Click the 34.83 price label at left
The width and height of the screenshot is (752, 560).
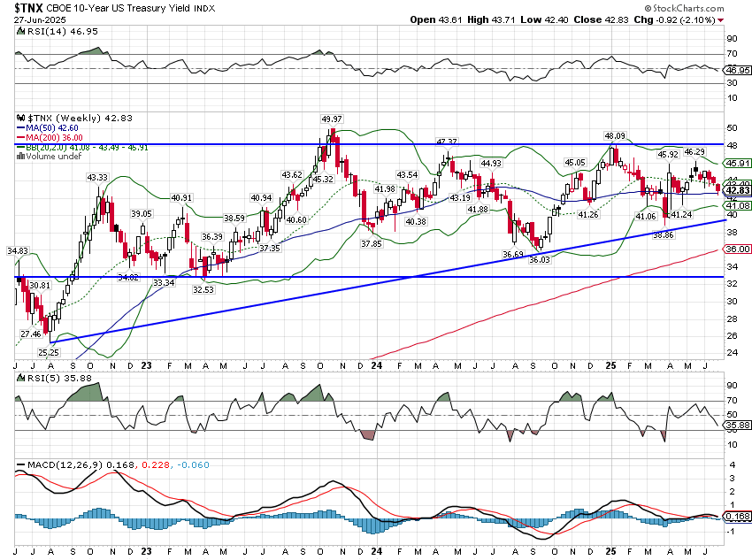(18, 250)
